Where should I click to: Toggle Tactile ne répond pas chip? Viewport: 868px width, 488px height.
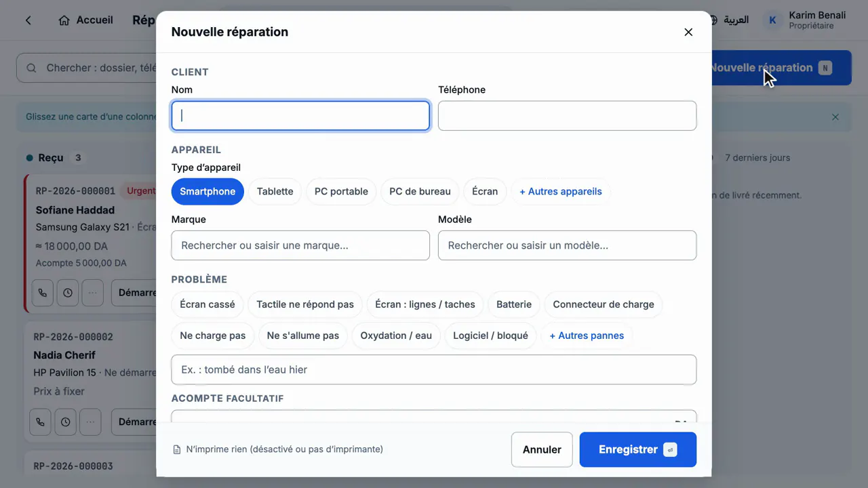point(305,304)
